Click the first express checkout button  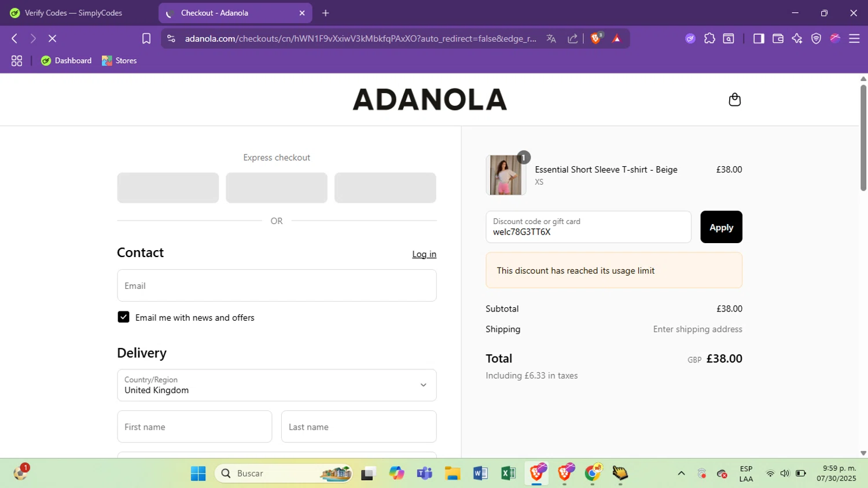pos(168,188)
